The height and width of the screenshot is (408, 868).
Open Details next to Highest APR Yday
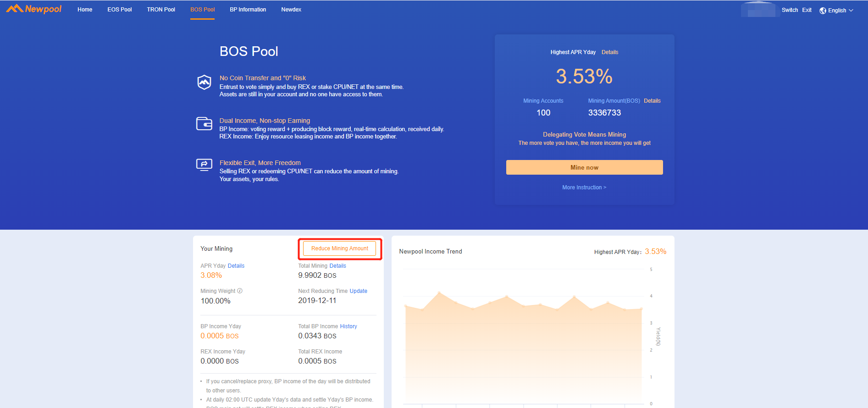click(x=610, y=52)
